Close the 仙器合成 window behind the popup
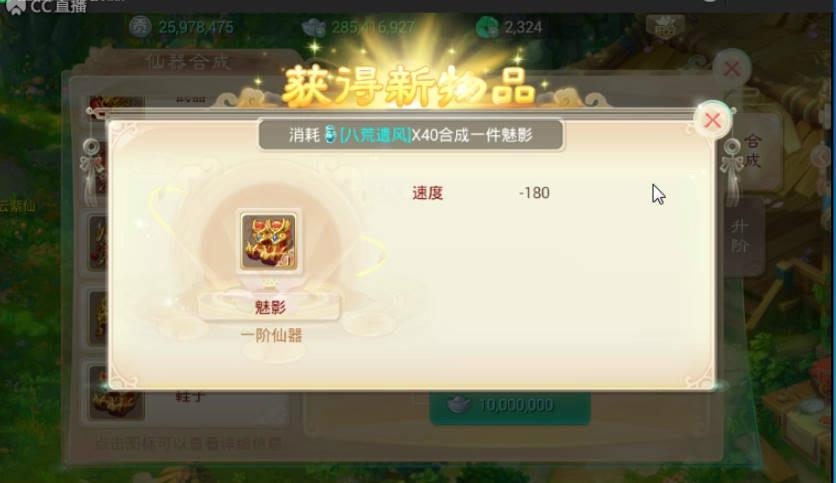Image resolution: width=836 pixels, height=483 pixels. tap(732, 68)
